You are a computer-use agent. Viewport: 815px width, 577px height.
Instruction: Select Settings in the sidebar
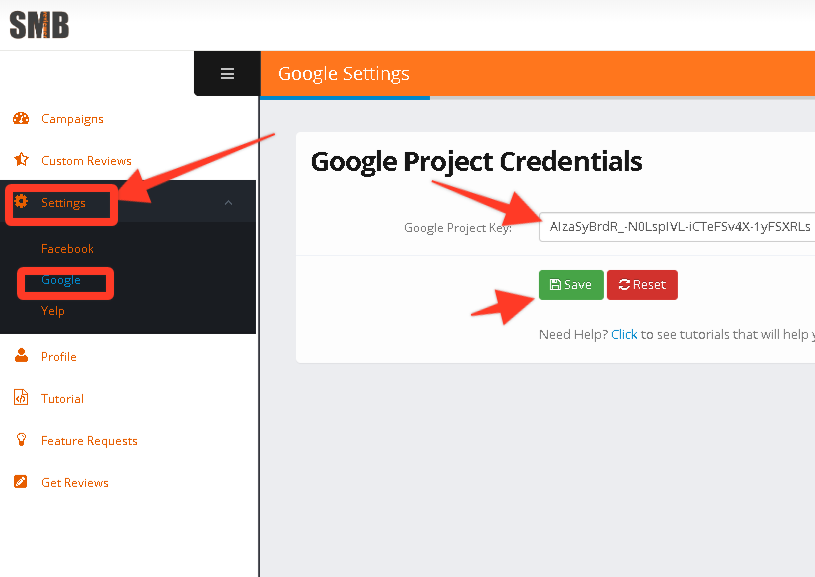click(63, 203)
